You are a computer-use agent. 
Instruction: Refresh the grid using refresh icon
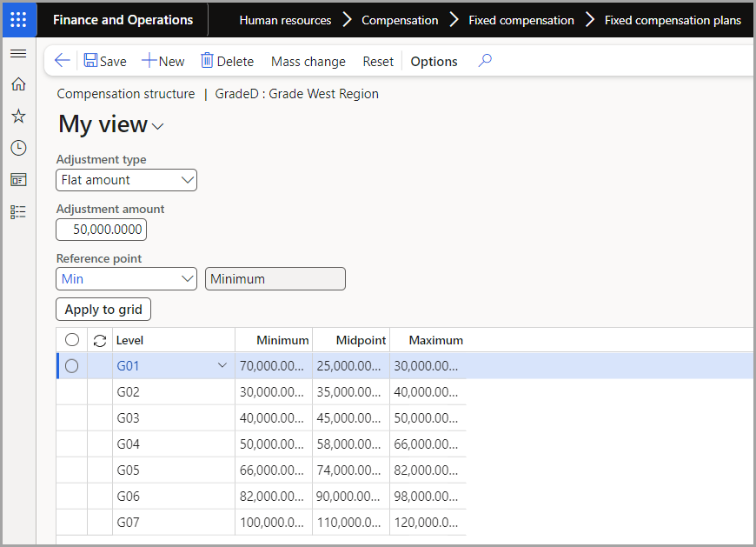tap(100, 341)
